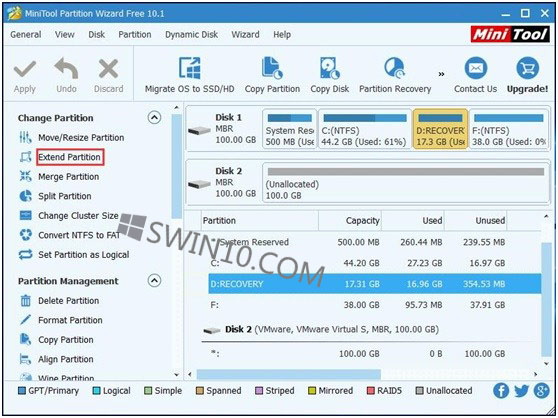Open the View menu
The image size is (558, 418).
pos(64,35)
